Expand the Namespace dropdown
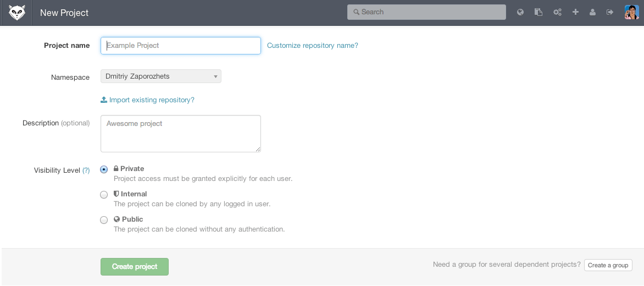 [x=160, y=76]
